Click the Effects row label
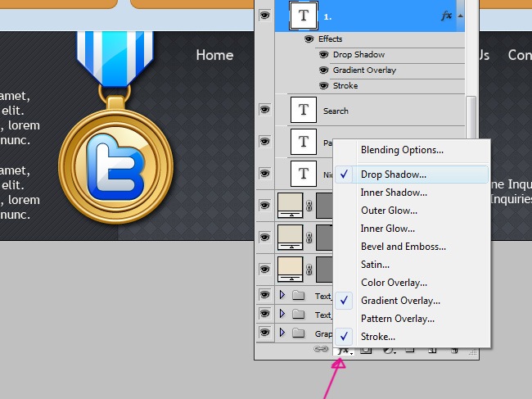 tap(330, 39)
